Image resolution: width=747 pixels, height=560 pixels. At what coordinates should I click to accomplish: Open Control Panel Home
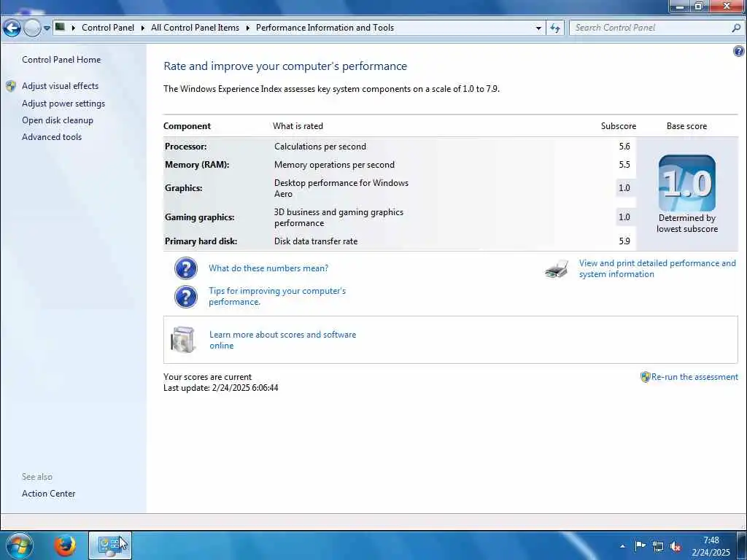click(61, 60)
